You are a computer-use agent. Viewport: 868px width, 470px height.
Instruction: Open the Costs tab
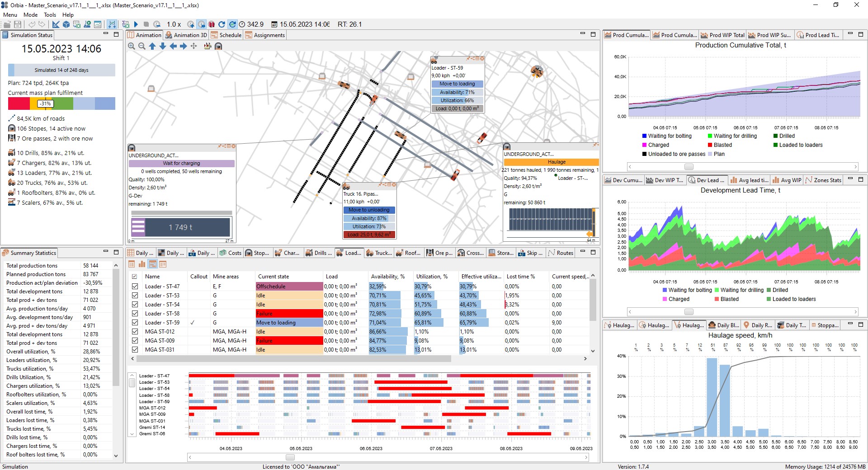coord(231,253)
